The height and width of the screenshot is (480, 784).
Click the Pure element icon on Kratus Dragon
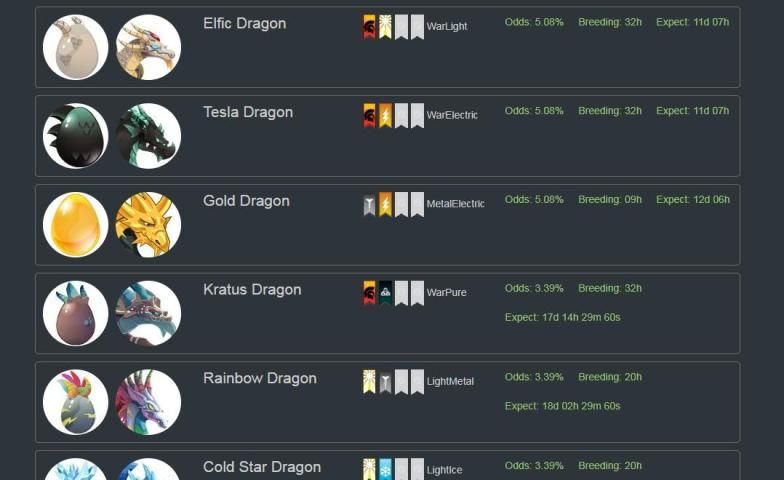click(x=385, y=293)
